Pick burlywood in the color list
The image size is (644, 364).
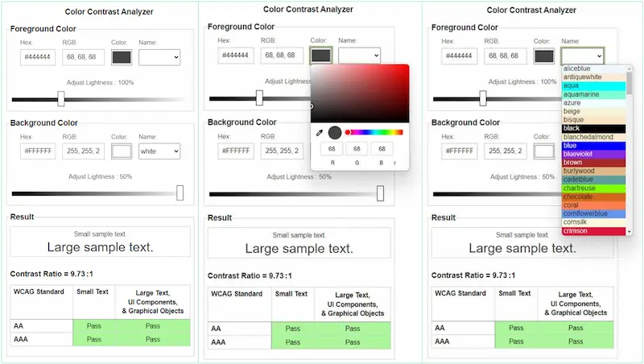(x=594, y=171)
